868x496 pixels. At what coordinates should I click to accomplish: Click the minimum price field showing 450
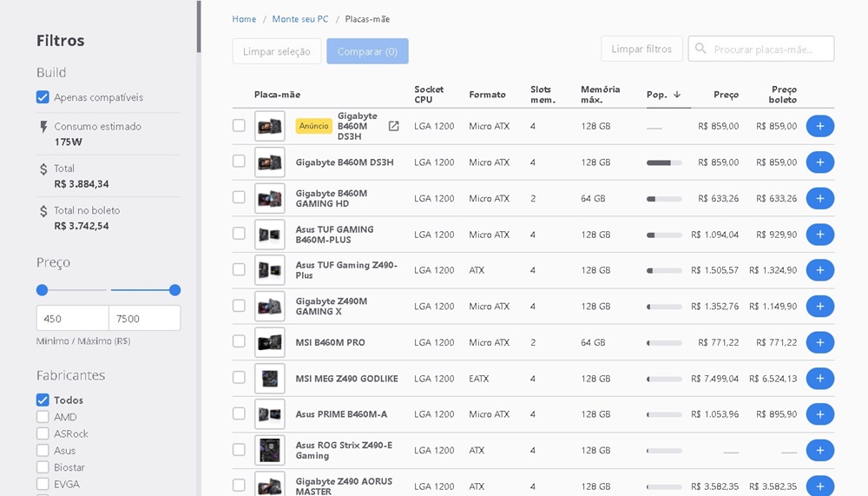click(x=73, y=318)
